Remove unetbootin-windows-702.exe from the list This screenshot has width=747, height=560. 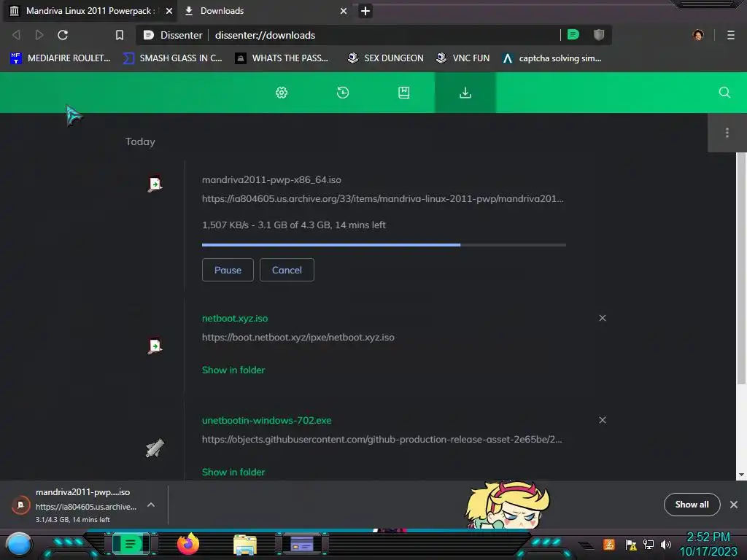click(x=603, y=420)
